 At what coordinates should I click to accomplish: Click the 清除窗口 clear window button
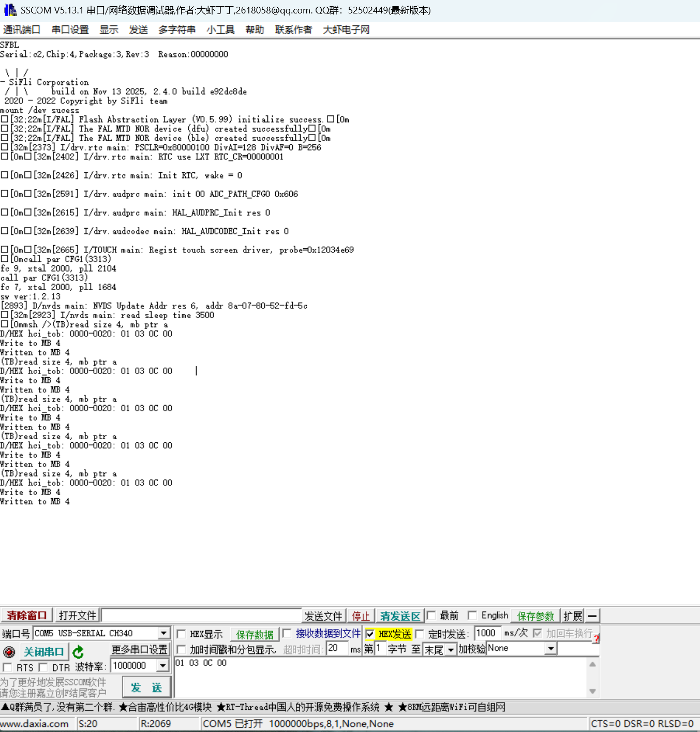26,616
